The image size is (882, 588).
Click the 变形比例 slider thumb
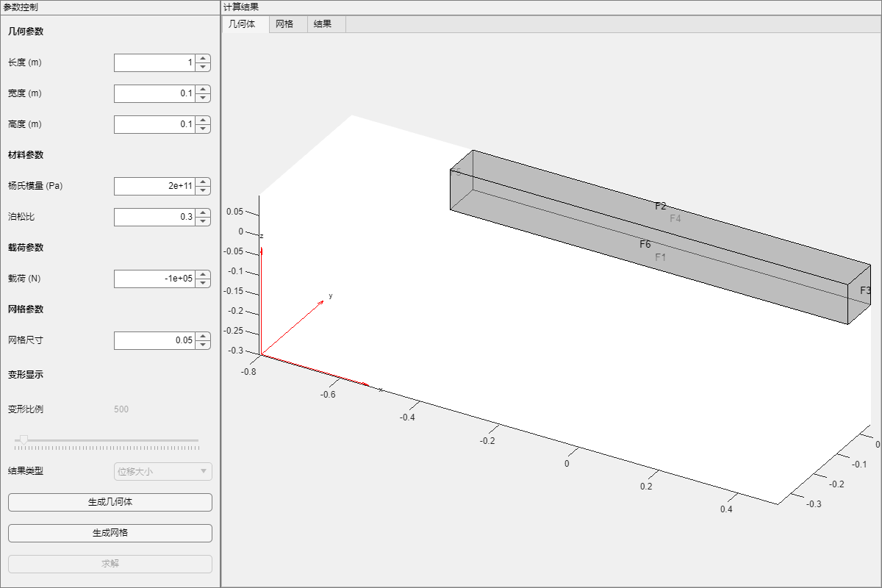click(24, 440)
